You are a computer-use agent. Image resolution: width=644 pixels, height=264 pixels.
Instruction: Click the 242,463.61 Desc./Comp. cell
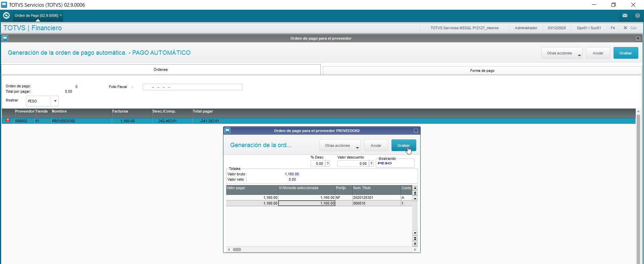[172, 121]
